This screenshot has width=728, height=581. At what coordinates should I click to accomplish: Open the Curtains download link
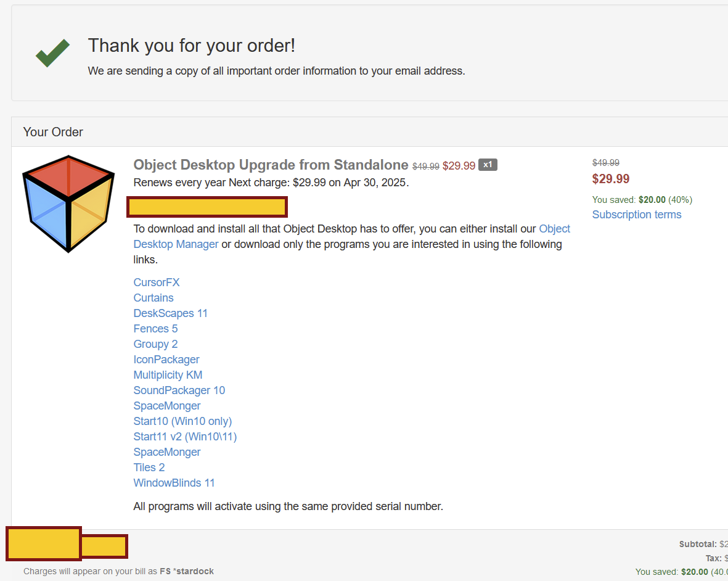(x=153, y=298)
